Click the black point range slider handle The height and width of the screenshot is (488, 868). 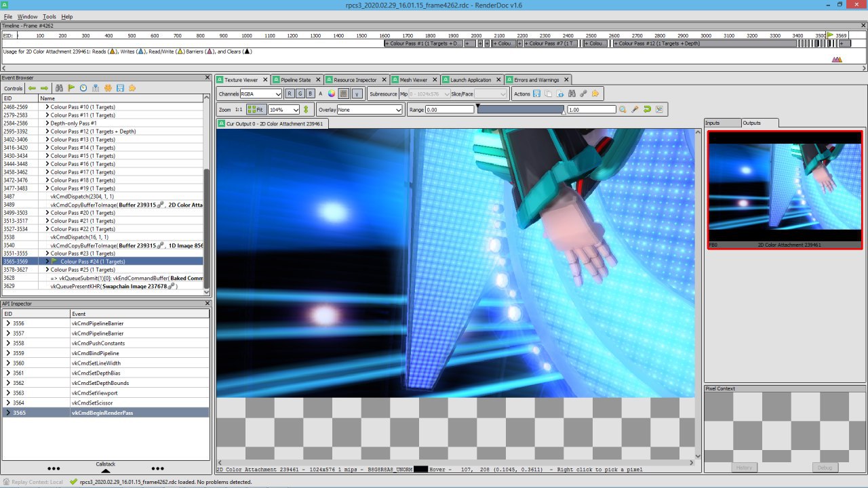pos(477,106)
